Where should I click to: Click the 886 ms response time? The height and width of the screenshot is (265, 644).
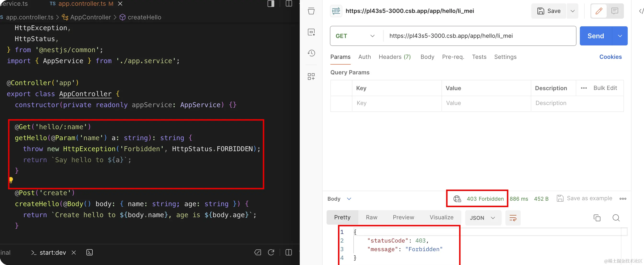(x=519, y=199)
